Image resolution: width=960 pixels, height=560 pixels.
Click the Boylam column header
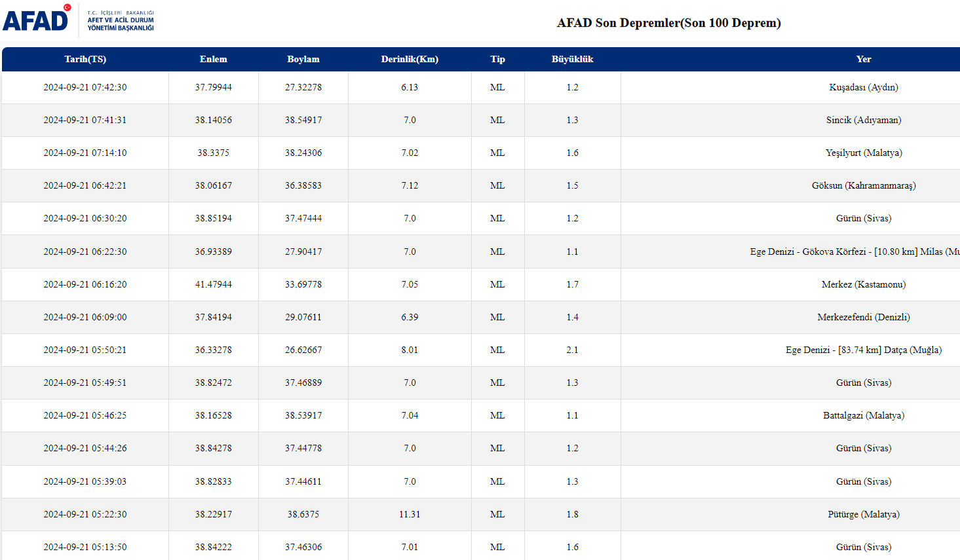[x=303, y=59]
